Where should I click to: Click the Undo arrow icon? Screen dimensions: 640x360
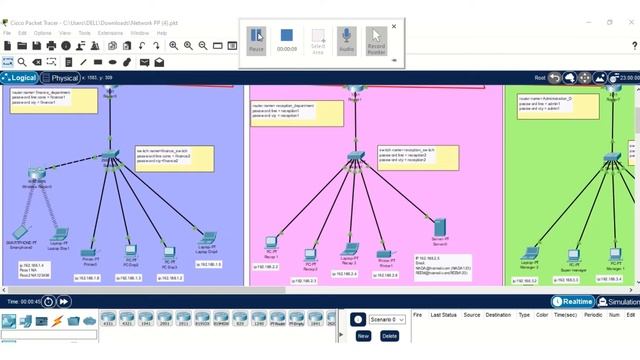pyautogui.click(x=142, y=46)
